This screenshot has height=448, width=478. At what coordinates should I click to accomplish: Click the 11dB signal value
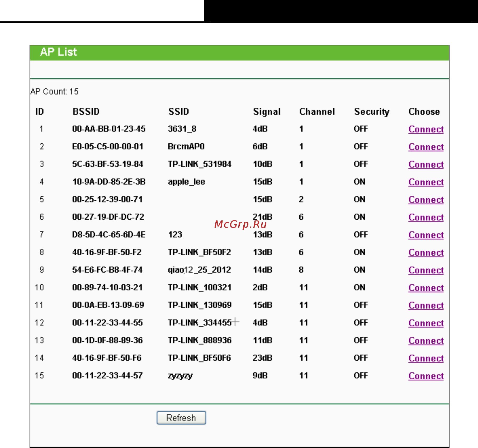tap(262, 340)
